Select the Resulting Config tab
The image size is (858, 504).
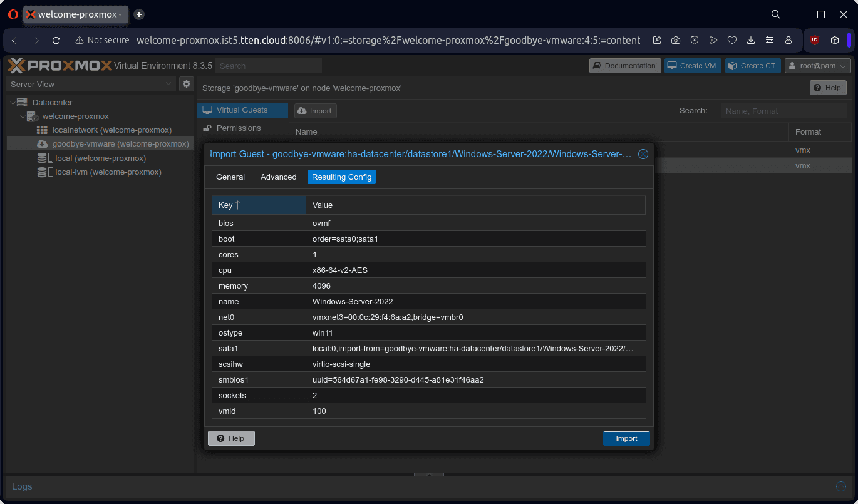pos(341,177)
